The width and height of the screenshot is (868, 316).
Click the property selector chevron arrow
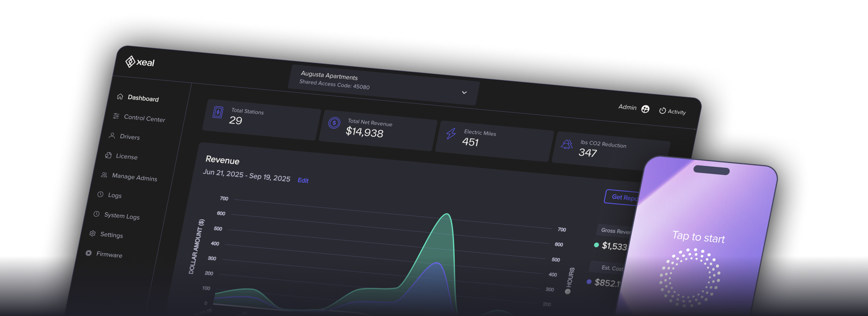464,92
